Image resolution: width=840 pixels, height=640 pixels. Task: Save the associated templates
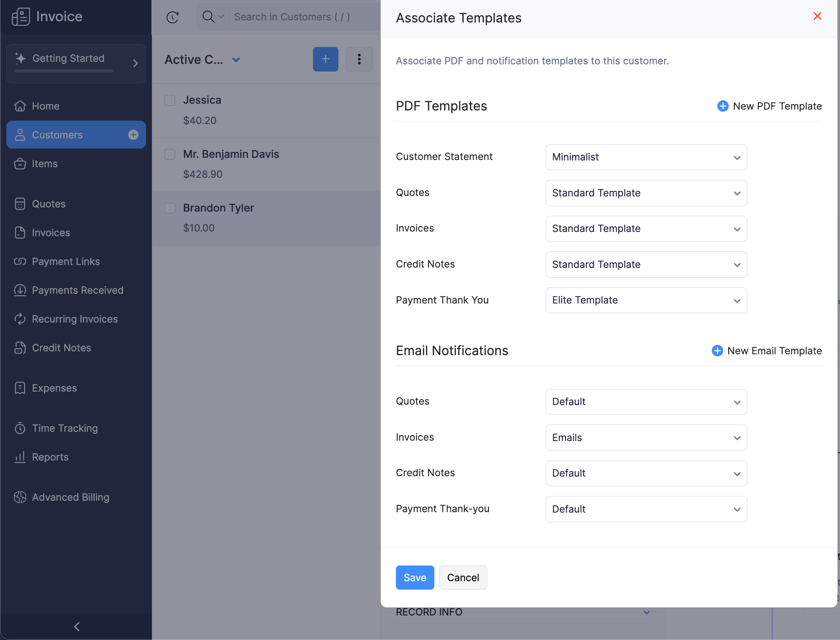[415, 577]
